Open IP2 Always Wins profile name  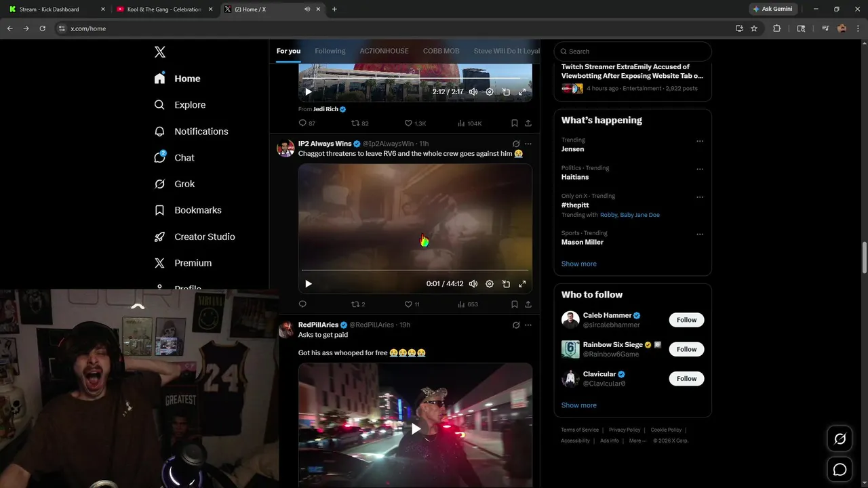[325, 144]
